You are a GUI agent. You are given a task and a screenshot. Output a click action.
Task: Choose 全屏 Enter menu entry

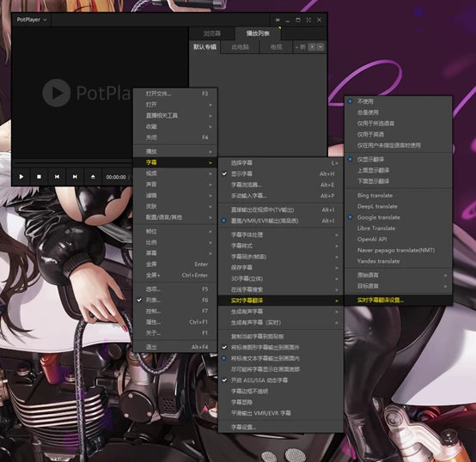[x=175, y=264]
